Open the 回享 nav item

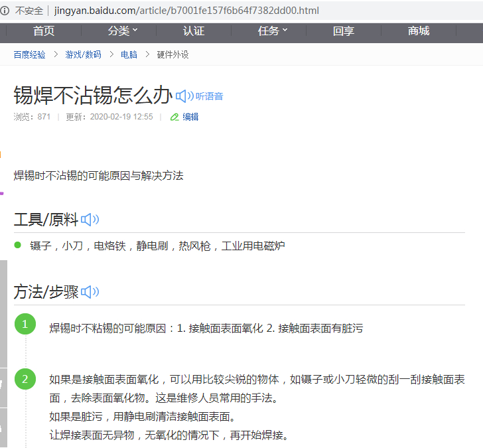click(x=344, y=31)
